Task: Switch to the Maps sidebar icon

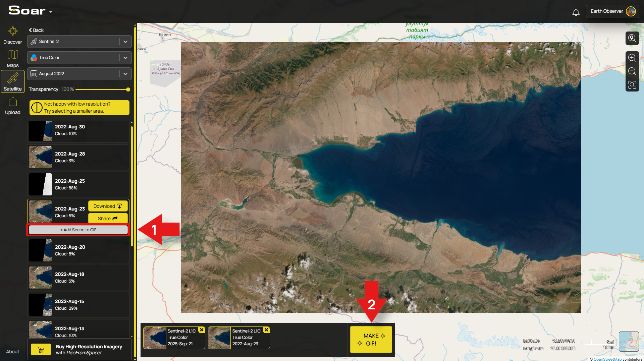Action: (12, 59)
